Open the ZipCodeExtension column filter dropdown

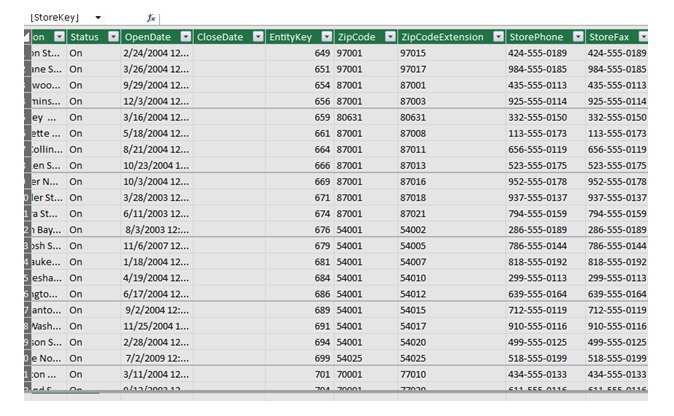tap(498, 37)
